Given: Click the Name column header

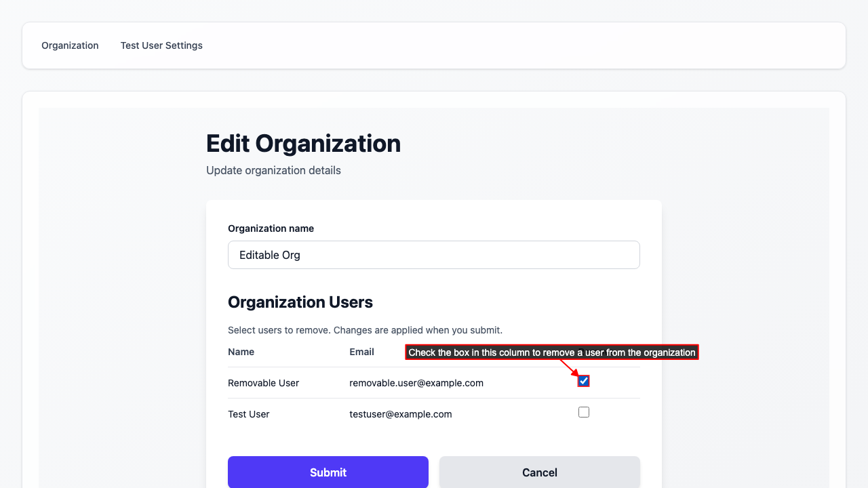Looking at the screenshot, I should pyautogui.click(x=241, y=352).
